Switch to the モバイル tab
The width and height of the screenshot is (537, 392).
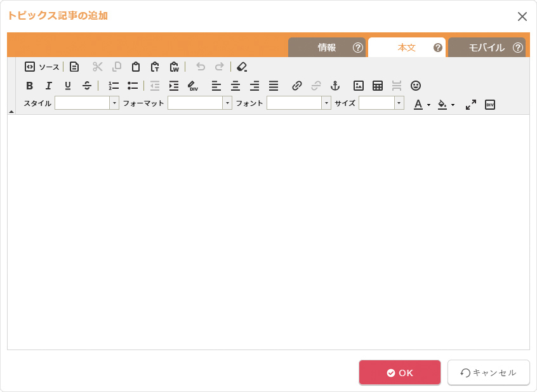tap(486, 48)
